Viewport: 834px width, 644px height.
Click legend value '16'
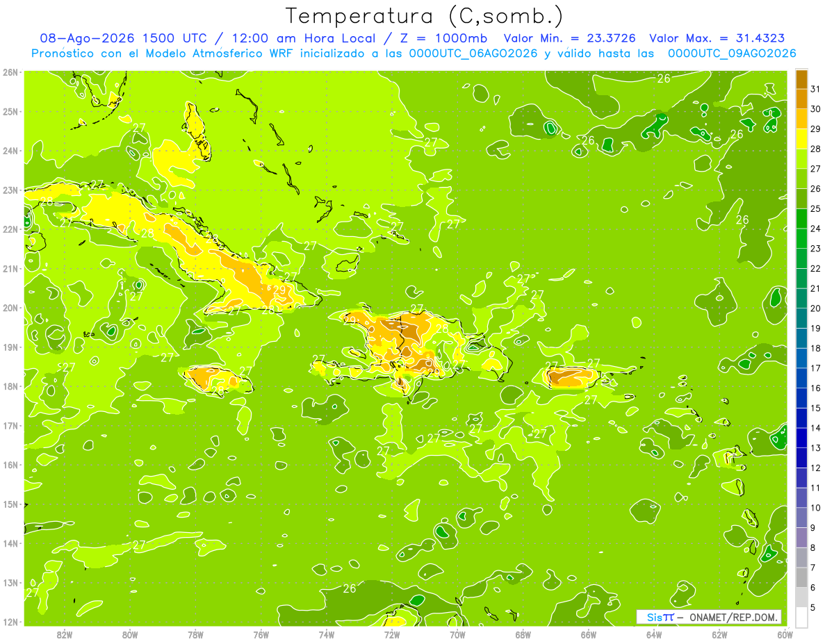pyautogui.click(x=816, y=388)
